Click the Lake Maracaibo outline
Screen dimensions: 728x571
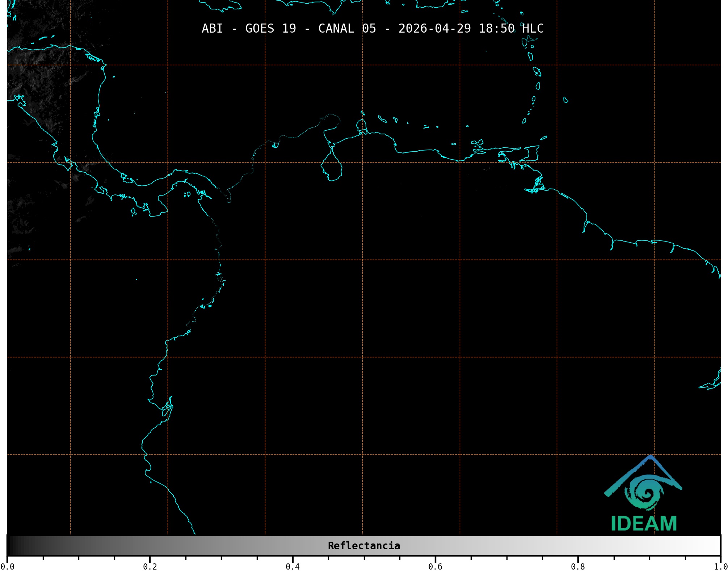pos(331,167)
